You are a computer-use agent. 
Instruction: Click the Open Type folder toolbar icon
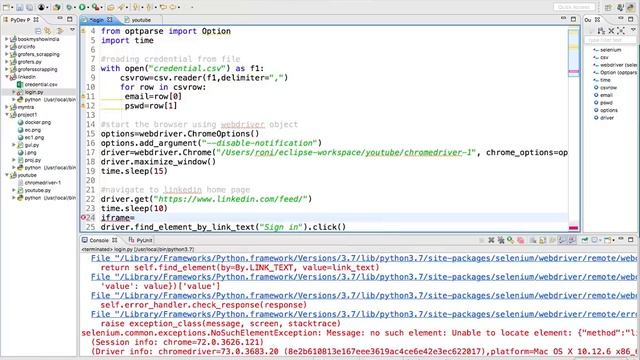tap(111, 7)
